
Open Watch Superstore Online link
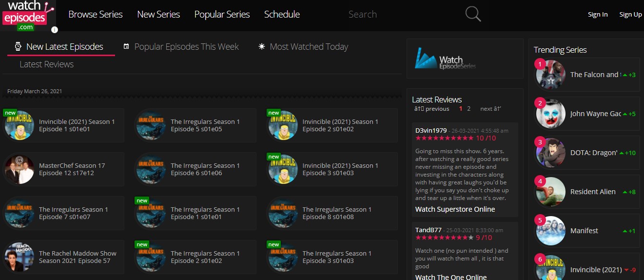tap(455, 209)
